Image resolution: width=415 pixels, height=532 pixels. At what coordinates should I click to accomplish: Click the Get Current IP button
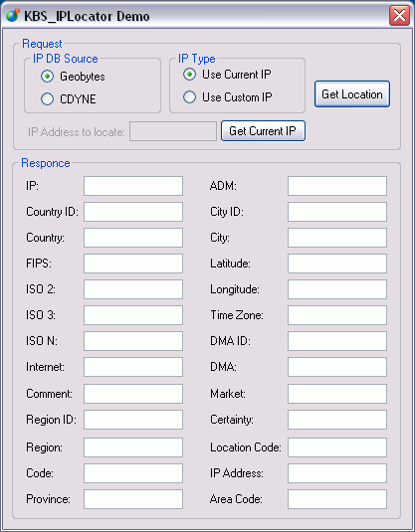point(263,130)
